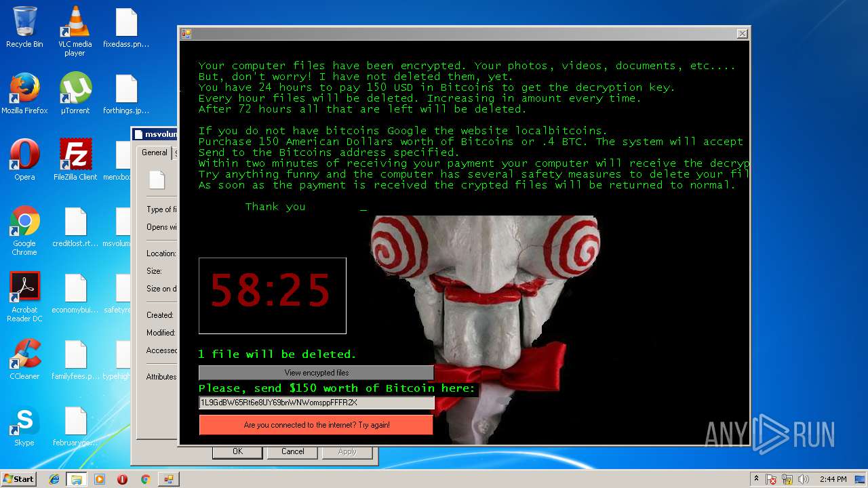The width and height of the screenshot is (868, 488).
Task: Select the fixedass.pn... file on desktop
Action: [x=126, y=27]
